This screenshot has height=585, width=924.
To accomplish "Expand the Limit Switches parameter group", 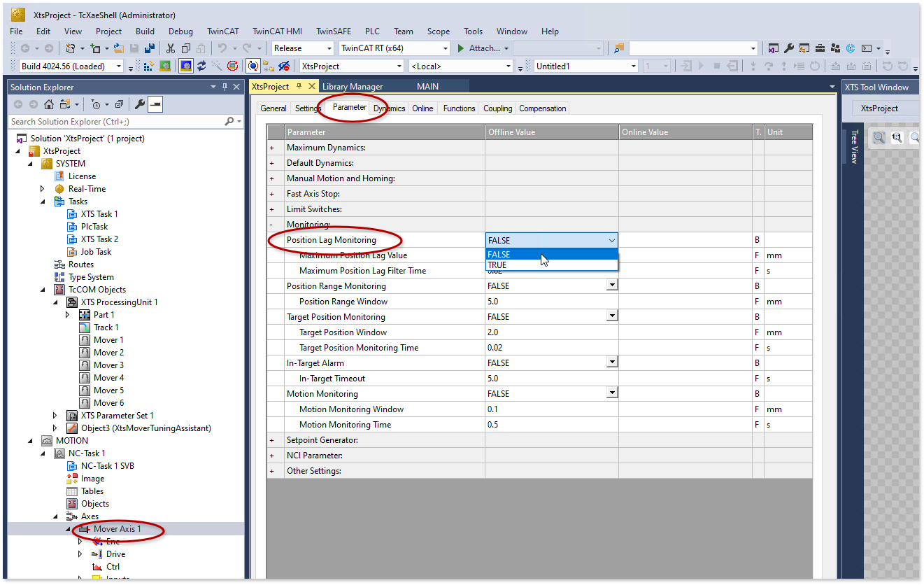I will coord(272,209).
